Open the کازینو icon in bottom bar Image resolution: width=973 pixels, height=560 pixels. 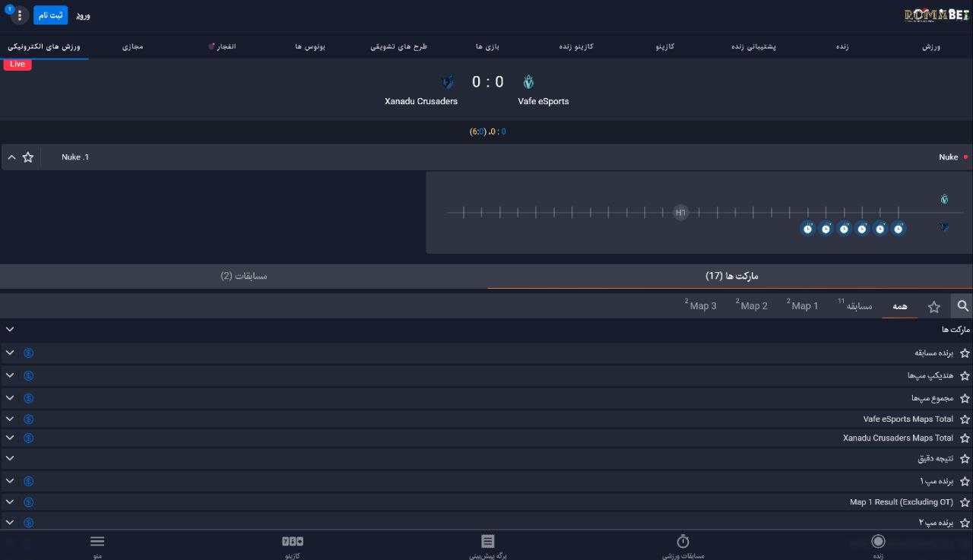pos(292,542)
